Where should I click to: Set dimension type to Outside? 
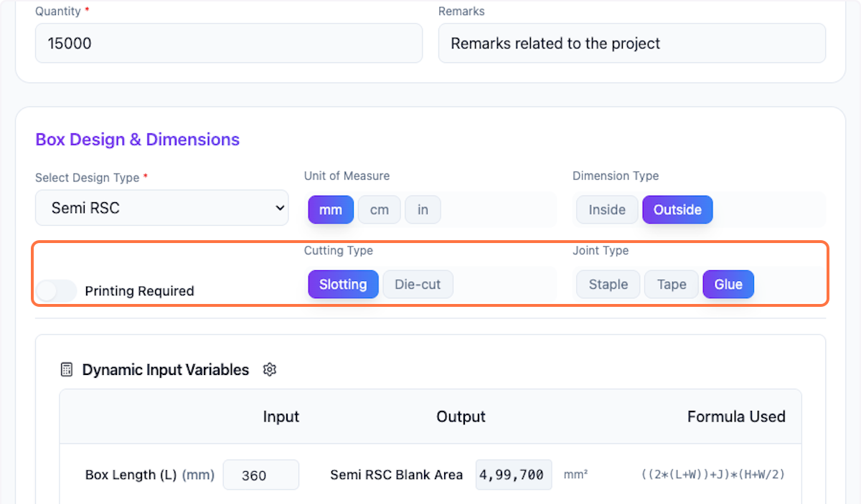click(677, 210)
